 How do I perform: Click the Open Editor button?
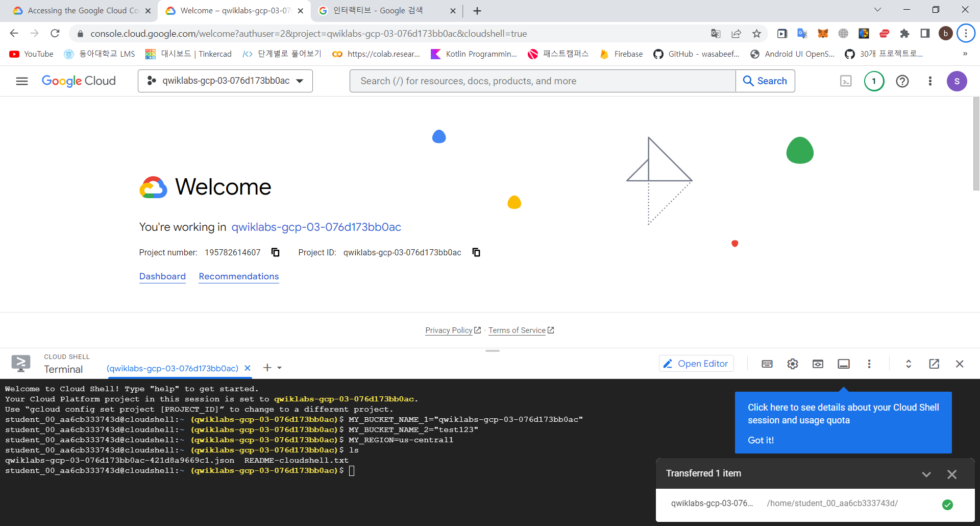(696, 364)
